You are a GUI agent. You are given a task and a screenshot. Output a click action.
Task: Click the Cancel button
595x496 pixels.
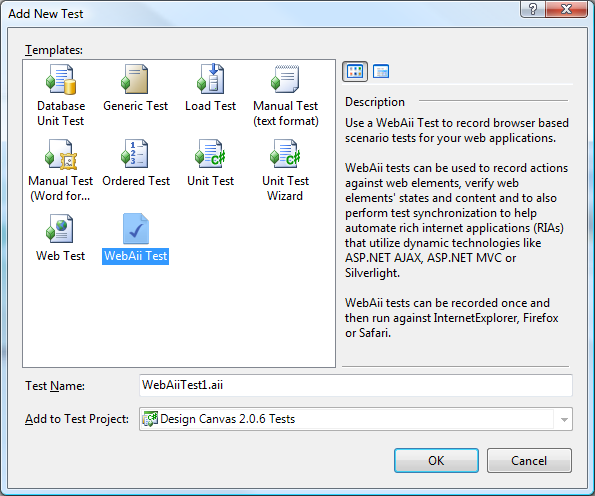529,460
